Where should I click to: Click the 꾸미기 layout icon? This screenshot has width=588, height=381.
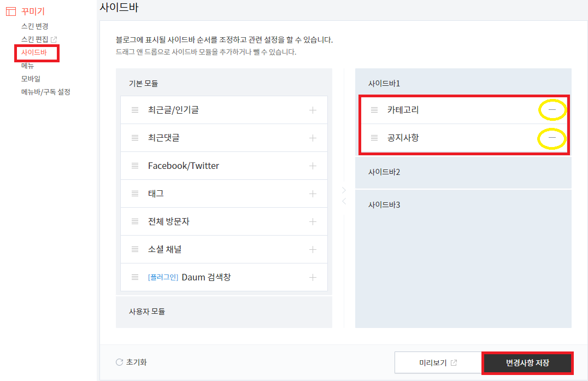(x=11, y=11)
